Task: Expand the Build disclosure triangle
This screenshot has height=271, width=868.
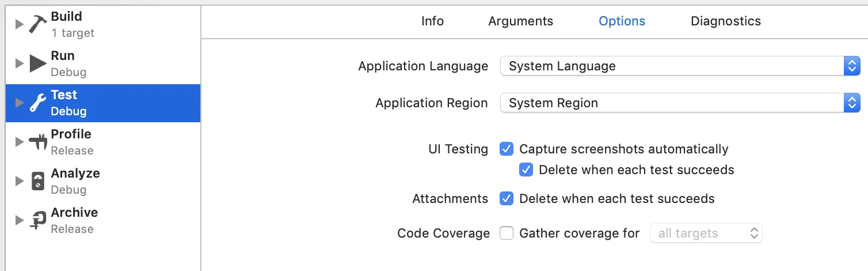Action: click(x=20, y=24)
